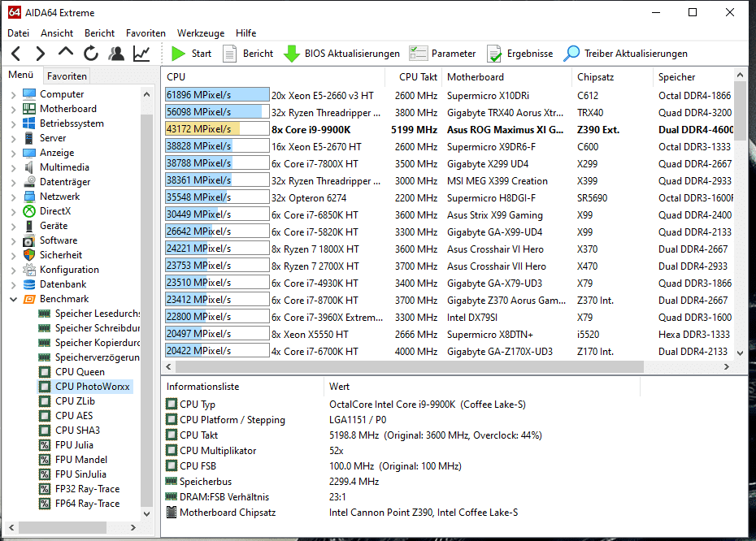Select the Betriebssystem Windows icon

(x=29, y=123)
